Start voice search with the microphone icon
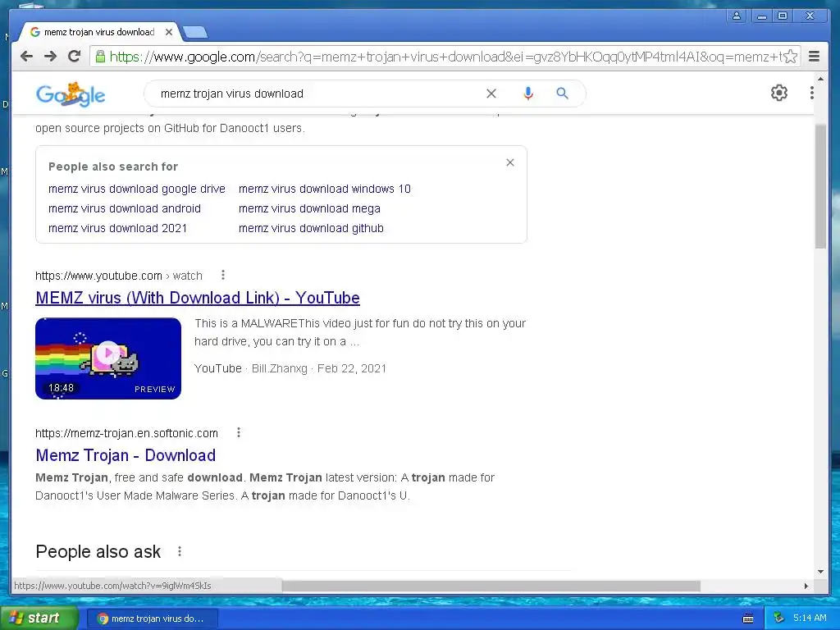 [528, 94]
